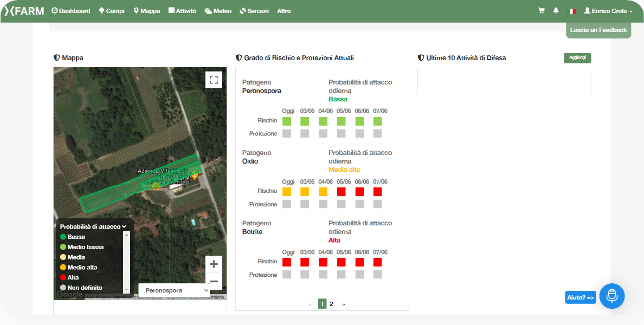Click the Italian flag language icon
This screenshot has width=644, height=325.
pos(571,11)
